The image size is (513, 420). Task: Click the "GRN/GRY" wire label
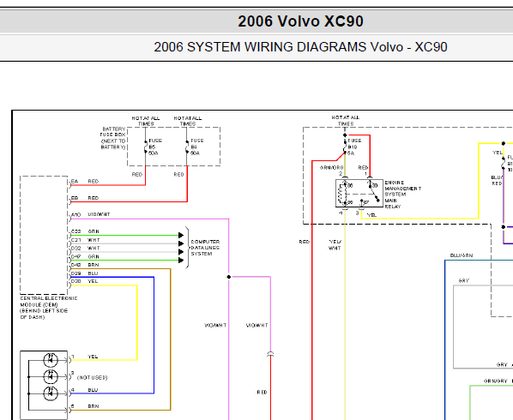[x=495, y=381]
